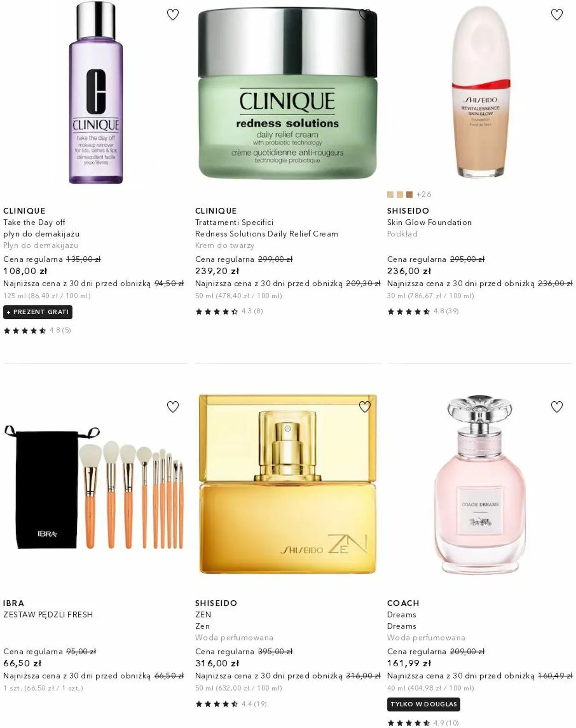Open the Redness Solutions cream jar image
Image resolution: width=576 pixels, height=728 pixels.
tap(288, 94)
